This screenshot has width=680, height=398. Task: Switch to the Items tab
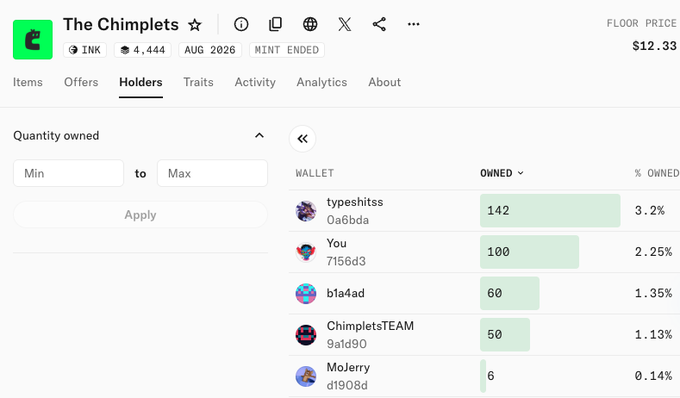pos(28,82)
